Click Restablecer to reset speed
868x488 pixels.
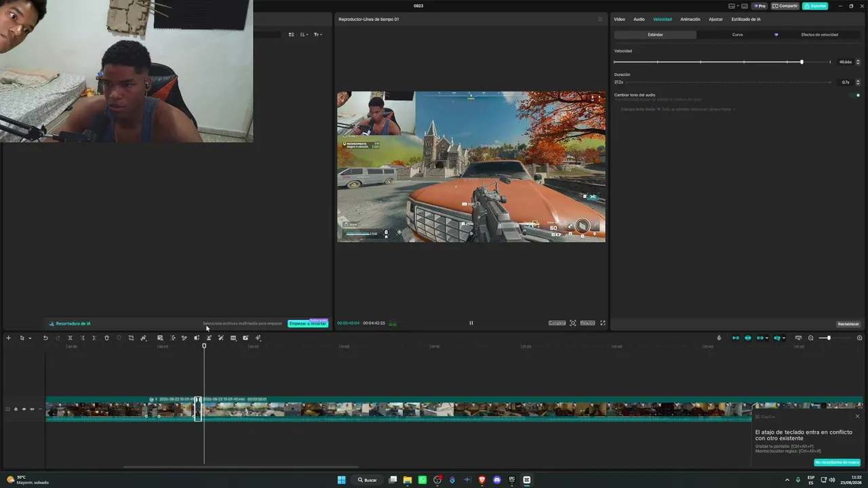[x=848, y=324]
